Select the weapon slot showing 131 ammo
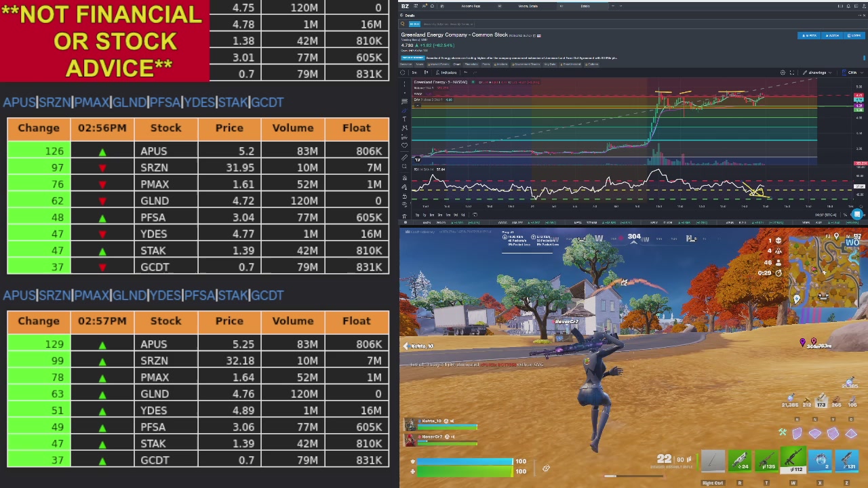This screenshot has width=868, height=488. click(848, 461)
